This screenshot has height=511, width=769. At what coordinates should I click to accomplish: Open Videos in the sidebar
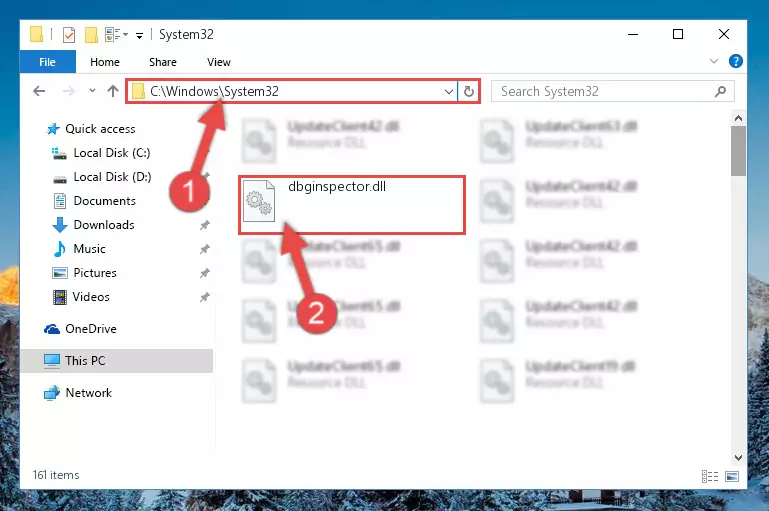[x=91, y=297]
